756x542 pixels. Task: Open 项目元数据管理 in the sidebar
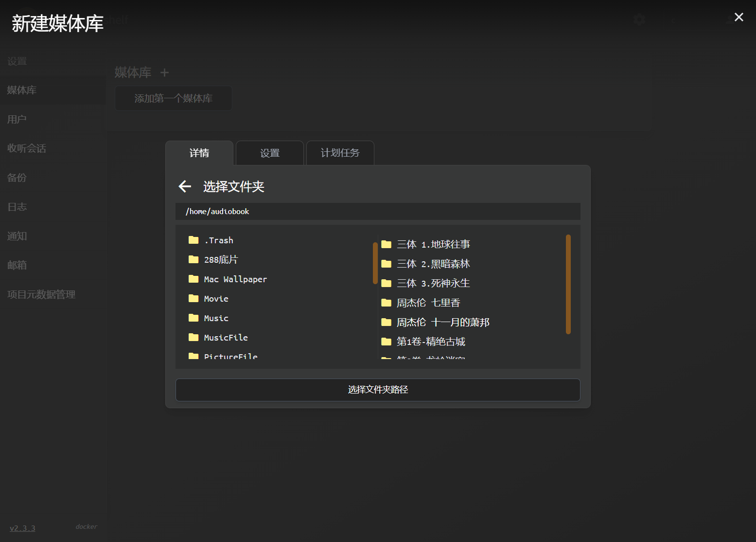click(41, 294)
